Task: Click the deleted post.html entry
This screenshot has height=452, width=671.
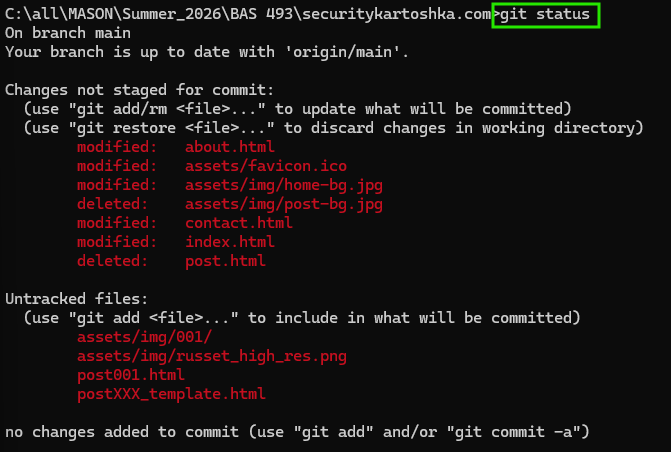Action: (171, 261)
